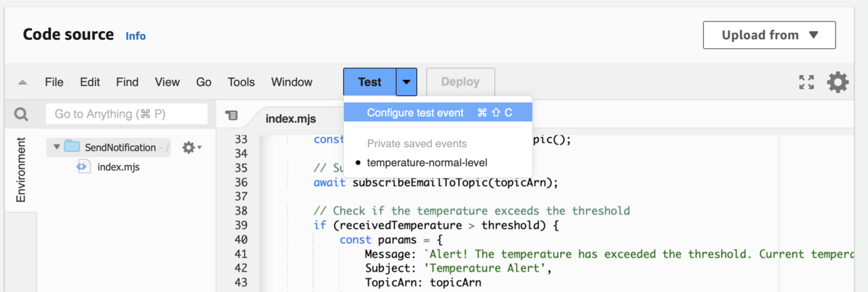Viewport: 868px width, 292px height.
Task: Open the editor preferences gear icon
Action: tap(837, 83)
